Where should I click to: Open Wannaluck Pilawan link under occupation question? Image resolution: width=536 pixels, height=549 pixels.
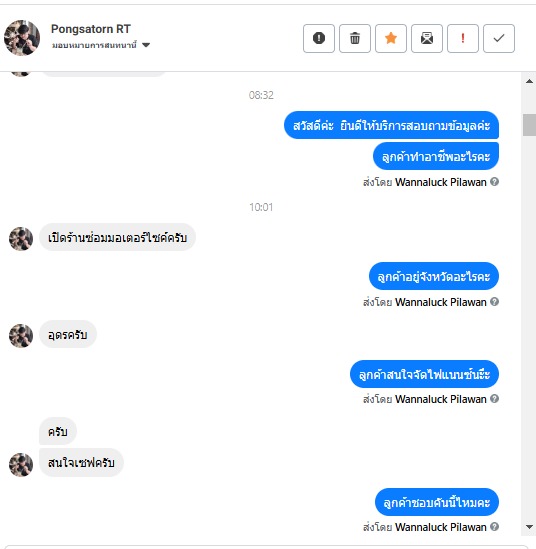pos(440,182)
